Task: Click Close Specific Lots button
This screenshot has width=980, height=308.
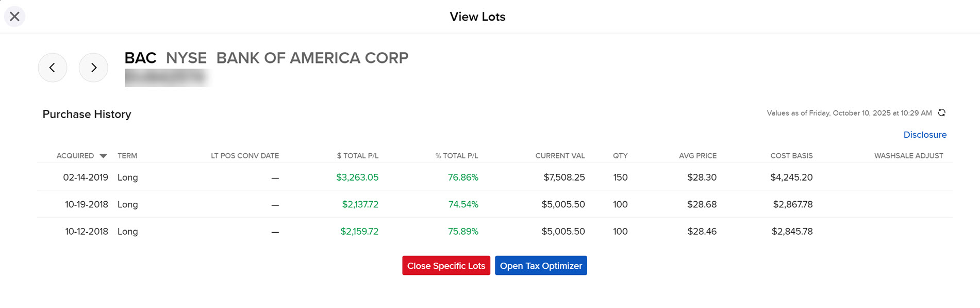Action: [446, 266]
